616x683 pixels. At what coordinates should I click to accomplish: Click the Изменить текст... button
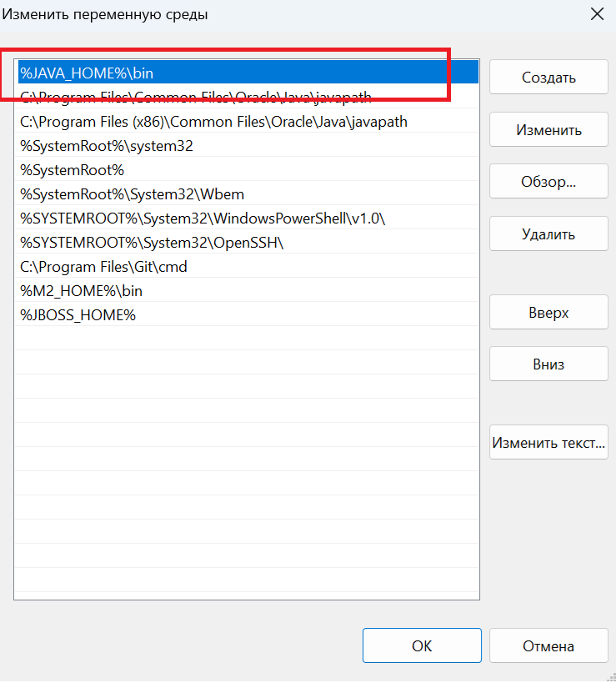(x=548, y=442)
